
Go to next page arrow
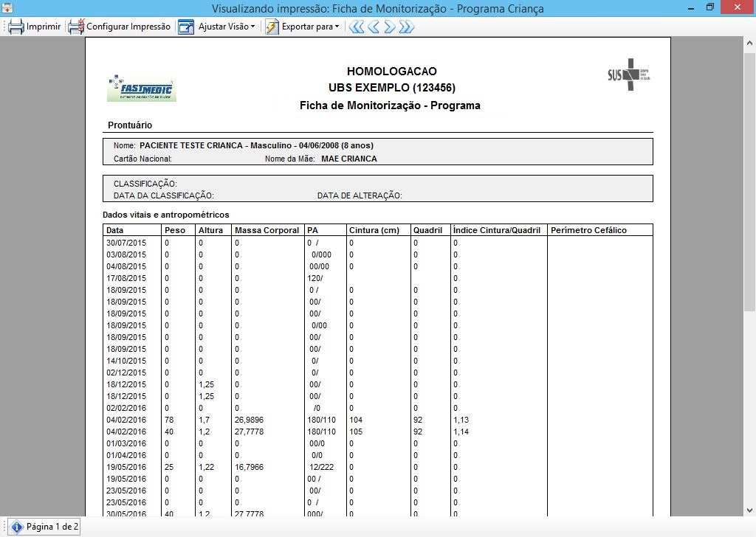pos(390,27)
